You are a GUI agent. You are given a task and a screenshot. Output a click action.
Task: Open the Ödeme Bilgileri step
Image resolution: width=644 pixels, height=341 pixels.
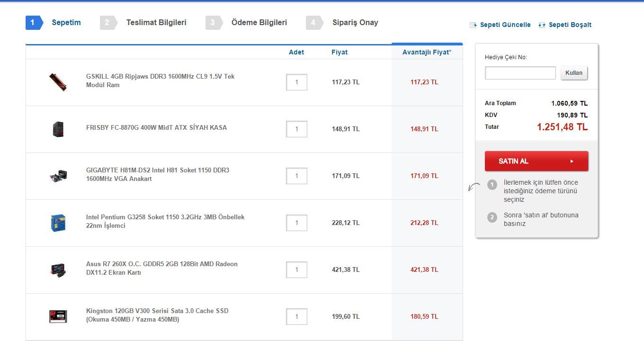(259, 23)
